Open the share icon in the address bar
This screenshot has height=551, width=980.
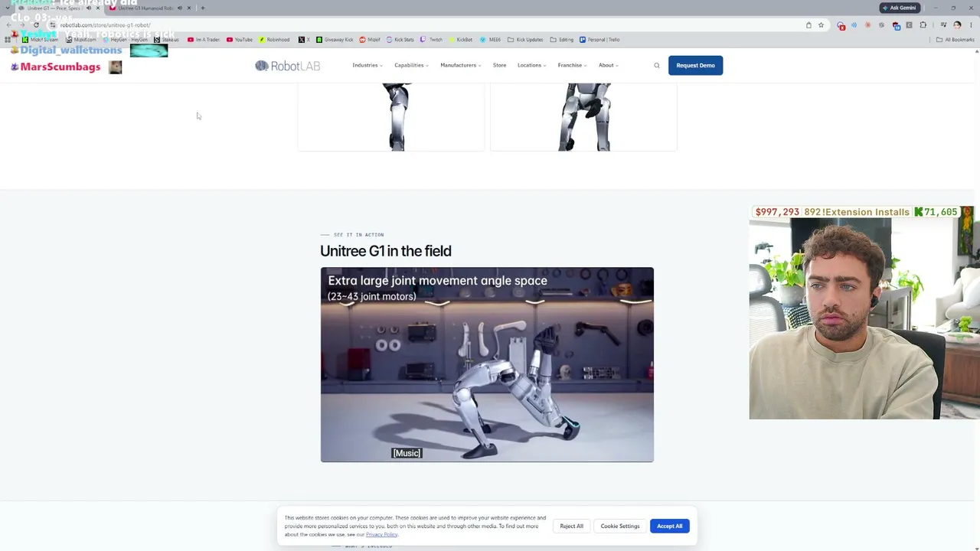point(808,25)
